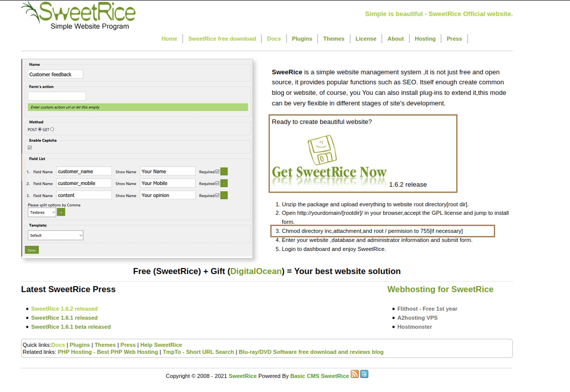The height and width of the screenshot is (392, 570).
Task: Open SweetRice 1.6.1 released press link
Action: pos(64,318)
